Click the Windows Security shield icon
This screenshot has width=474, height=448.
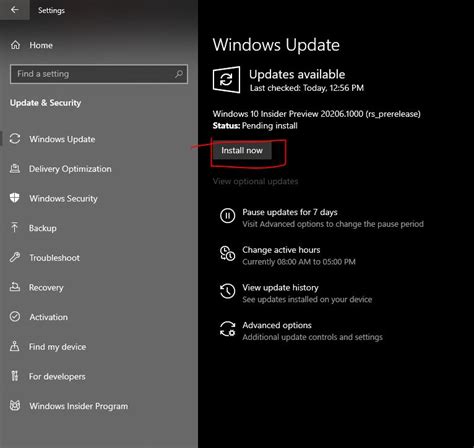[15, 198]
